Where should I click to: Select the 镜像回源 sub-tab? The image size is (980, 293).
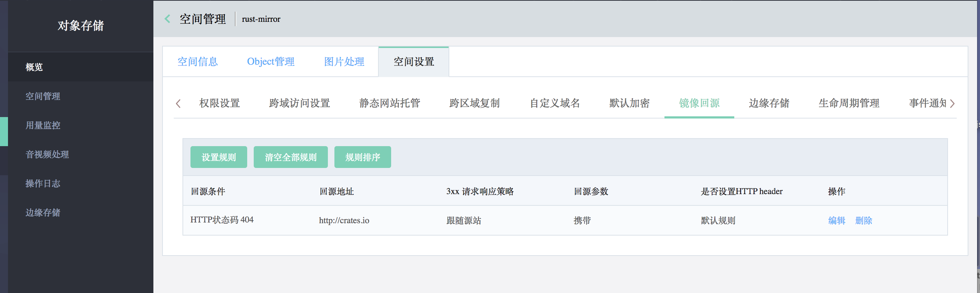699,103
